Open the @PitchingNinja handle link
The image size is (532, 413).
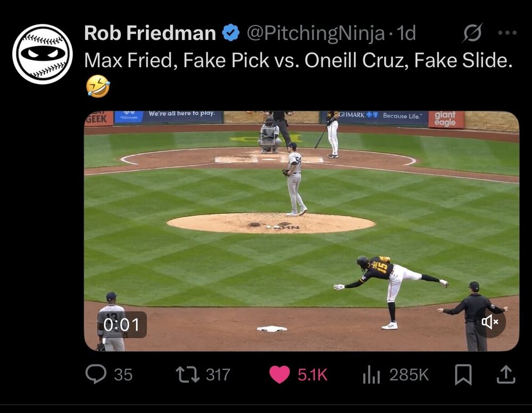click(315, 33)
